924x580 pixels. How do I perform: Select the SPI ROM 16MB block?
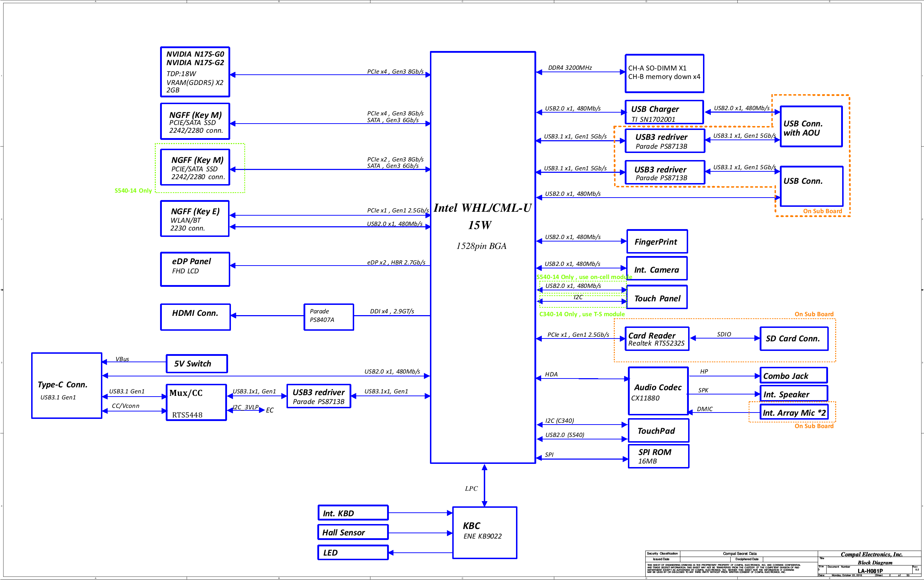click(x=658, y=456)
